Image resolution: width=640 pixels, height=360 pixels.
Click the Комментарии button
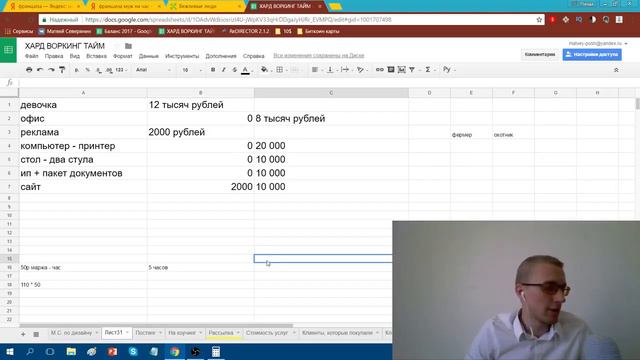[540, 54]
